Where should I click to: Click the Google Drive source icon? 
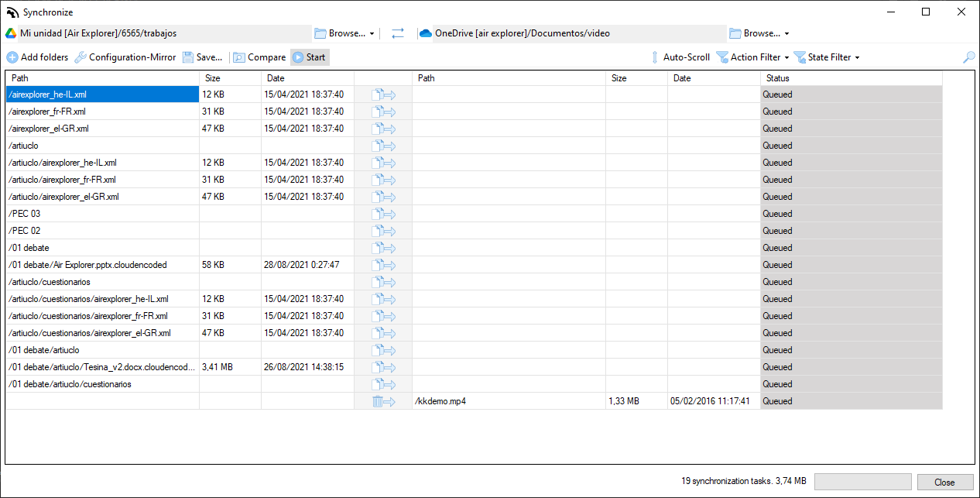11,33
